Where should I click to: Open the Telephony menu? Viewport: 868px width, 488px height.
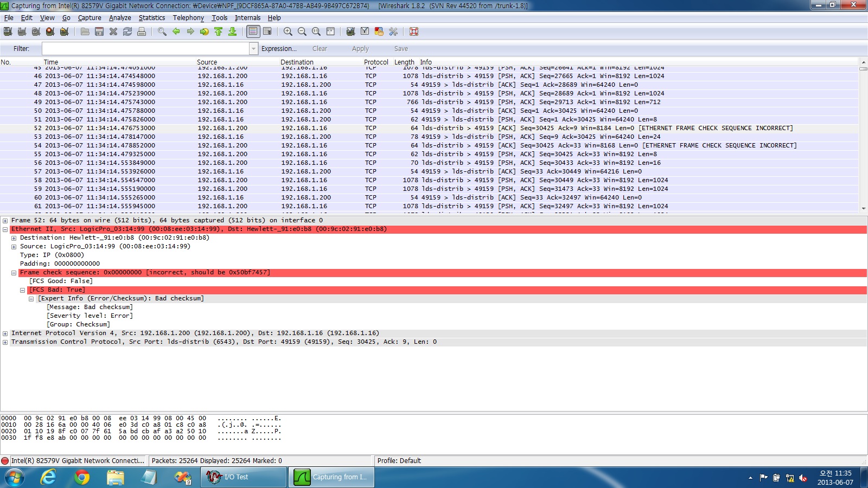[188, 18]
